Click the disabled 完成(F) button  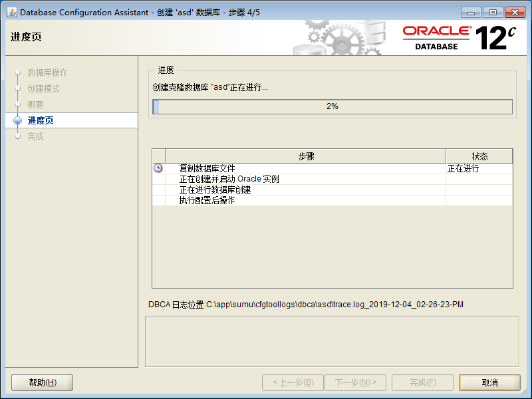click(x=422, y=383)
